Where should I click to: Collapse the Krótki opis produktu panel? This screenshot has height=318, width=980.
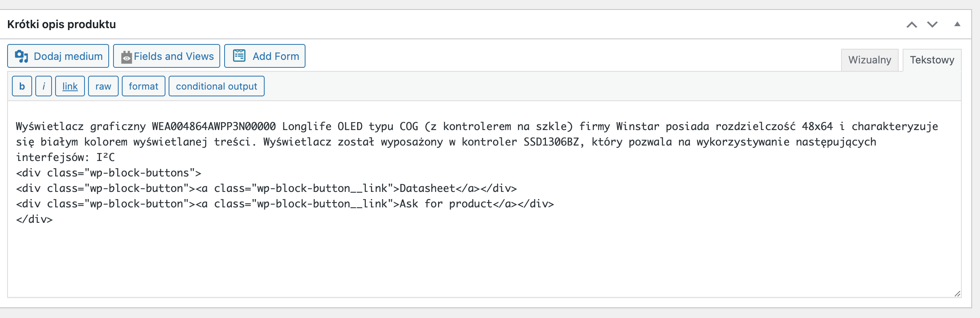pos(957,24)
